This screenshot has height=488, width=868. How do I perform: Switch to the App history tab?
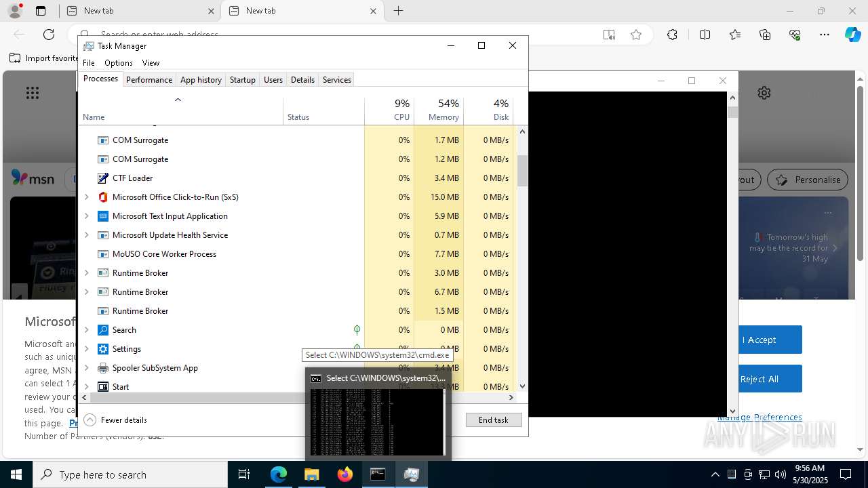click(x=201, y=80)
